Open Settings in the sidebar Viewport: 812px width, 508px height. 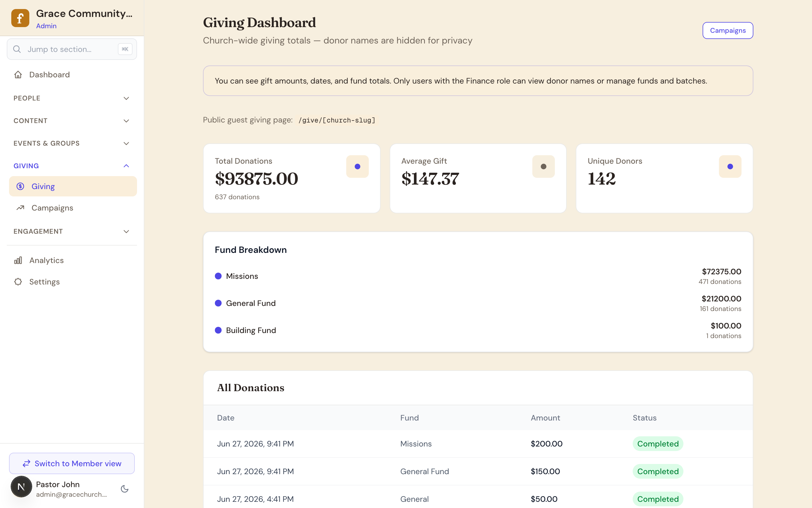(x=72, y=282)
